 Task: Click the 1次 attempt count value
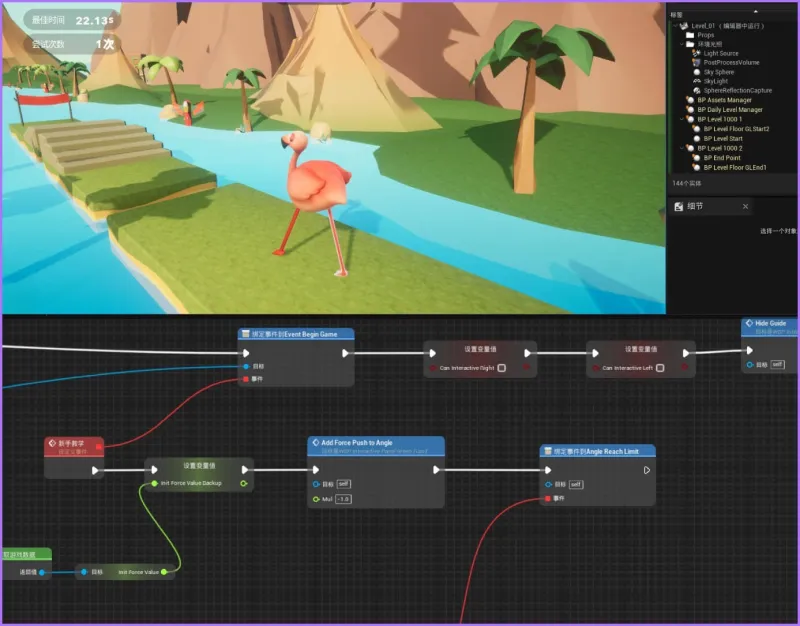[x=105, y=44]
